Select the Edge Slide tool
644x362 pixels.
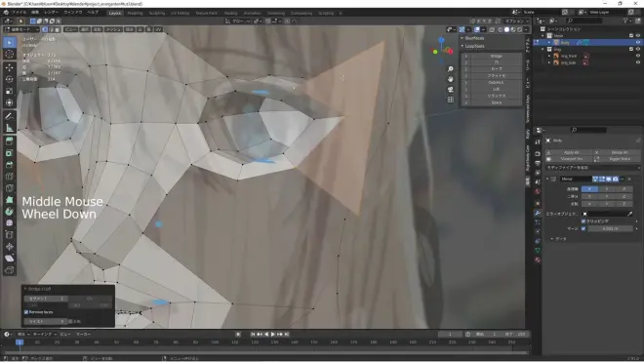(10, 235)
